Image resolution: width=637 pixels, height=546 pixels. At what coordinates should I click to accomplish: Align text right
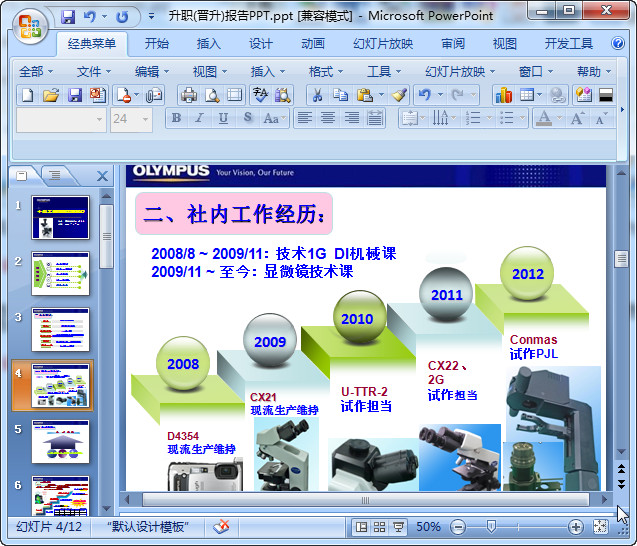(x=351, y=118)
